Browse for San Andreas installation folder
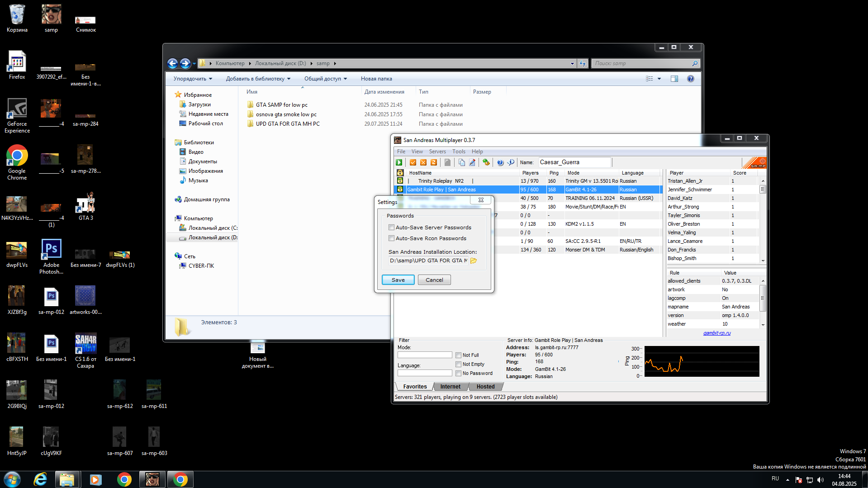The height and width of the screenshot is (488, 868). (x=474, y=261)
